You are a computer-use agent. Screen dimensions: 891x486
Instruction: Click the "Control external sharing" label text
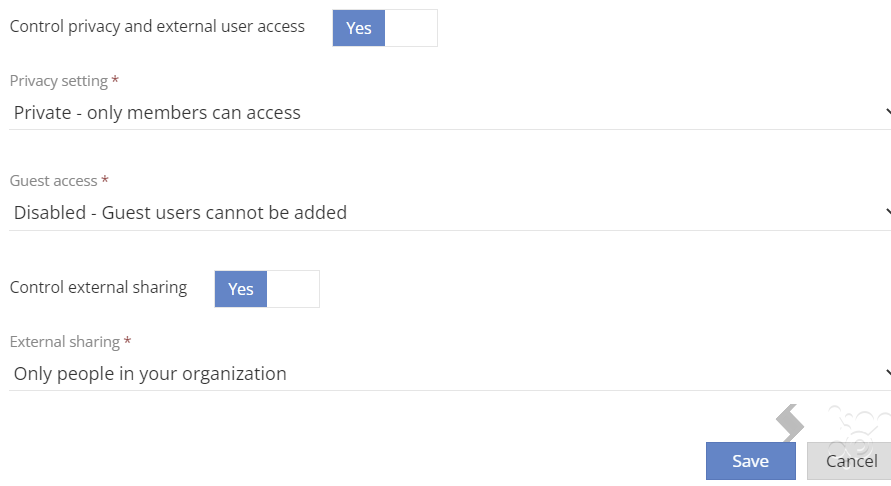[98, 287]
